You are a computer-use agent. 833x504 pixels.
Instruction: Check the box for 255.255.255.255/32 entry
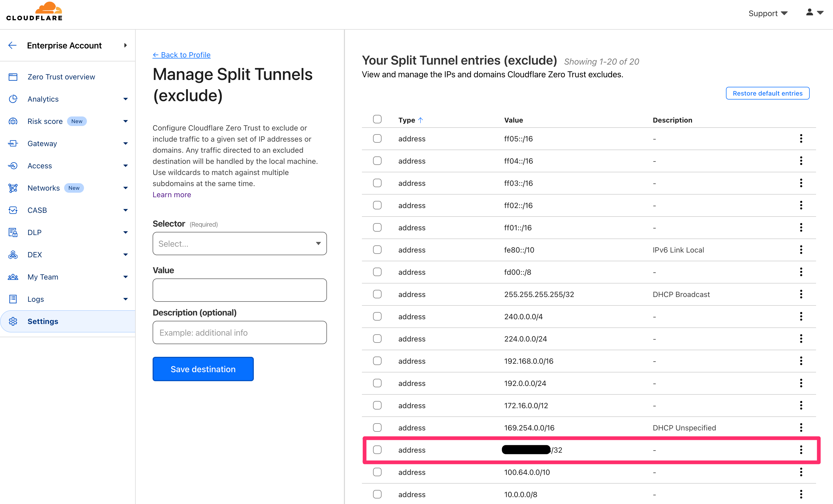377,294
